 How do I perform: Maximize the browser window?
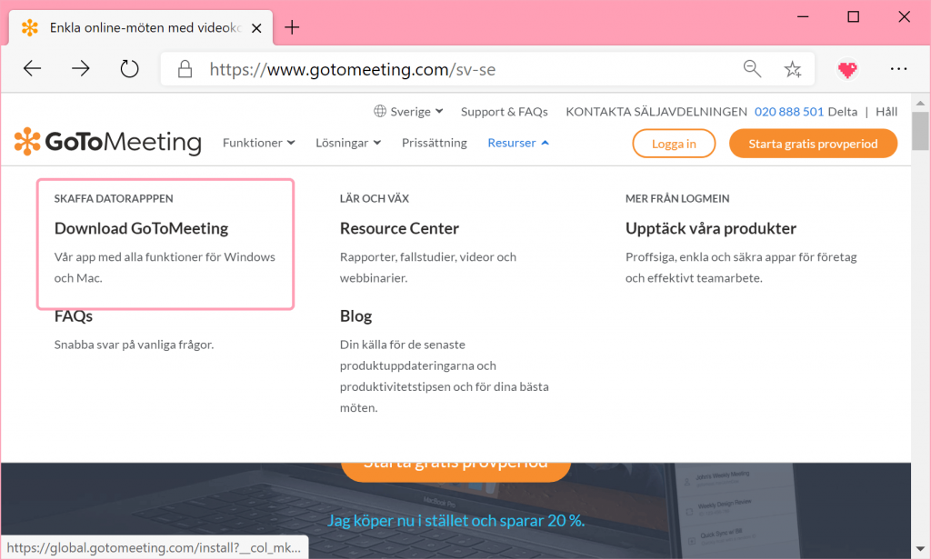[853, 16]
